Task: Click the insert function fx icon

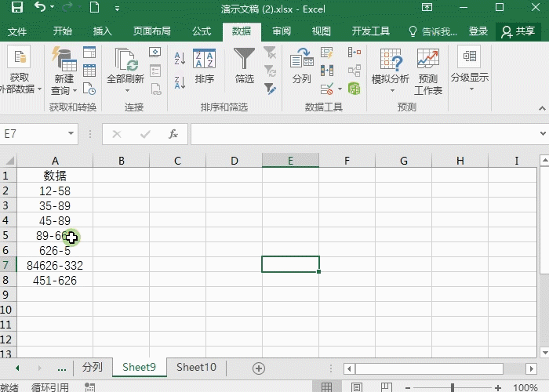Action: 173,134
